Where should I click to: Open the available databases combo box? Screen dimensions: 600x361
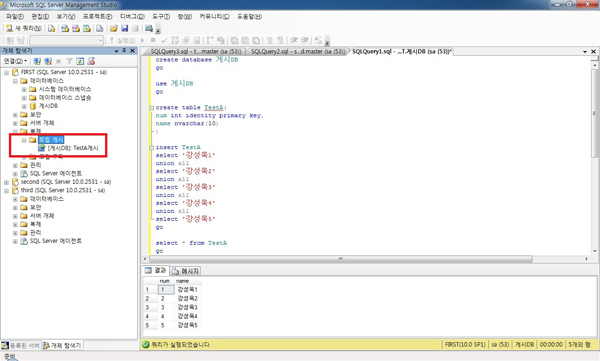pos(67,40)
